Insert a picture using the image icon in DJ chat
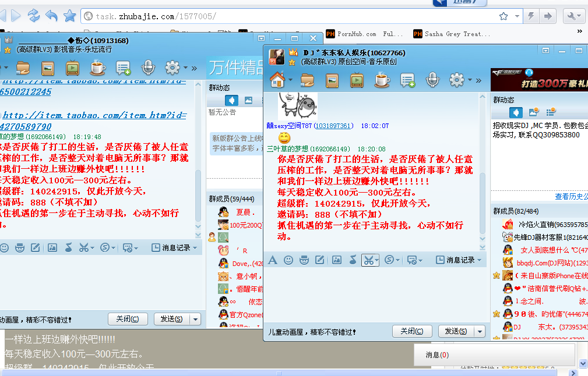The height and width of the screenshot is (376, 588). point(337,260)
